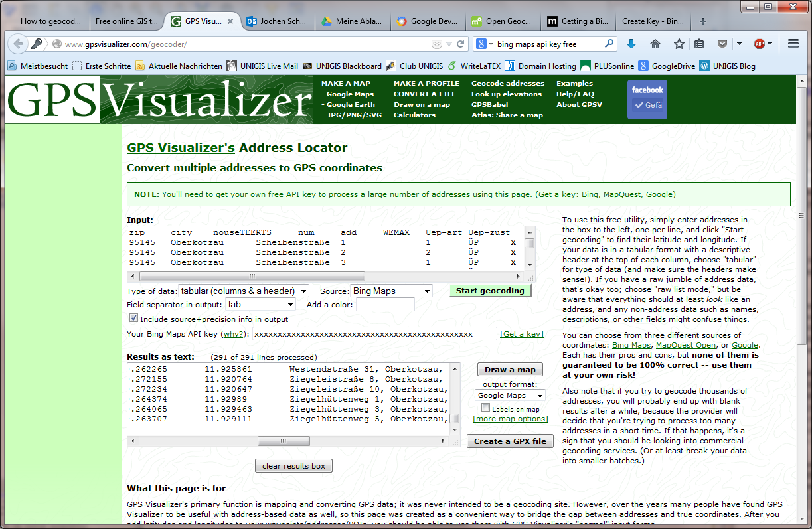
Task: Expand the Source dropdown showing Bing Maps
Action: pos(391,291)
